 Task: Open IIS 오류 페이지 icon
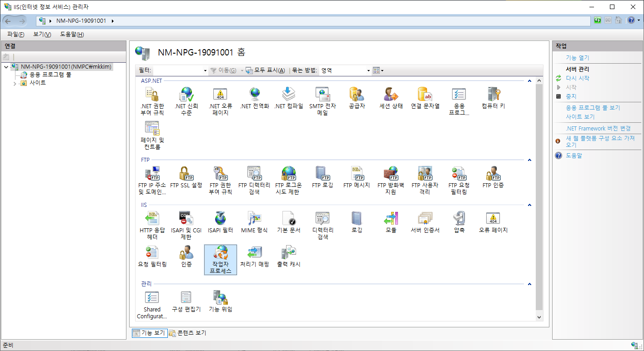(x=493, y=223)
